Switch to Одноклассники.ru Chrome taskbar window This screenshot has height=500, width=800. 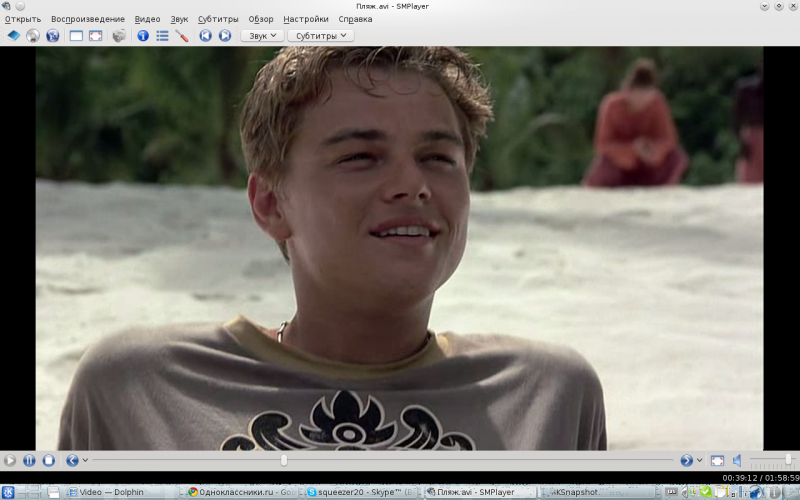pyautogui.click(x=243, y=492)
